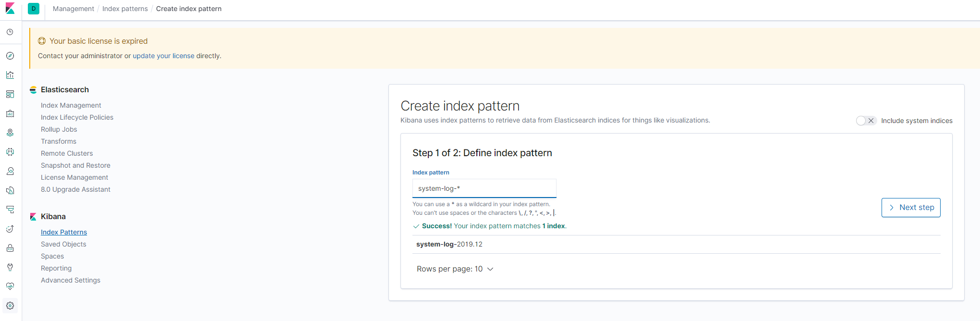The image size is (980, 321).
Task: Open Saved Objects
Action: pos(63,244)
